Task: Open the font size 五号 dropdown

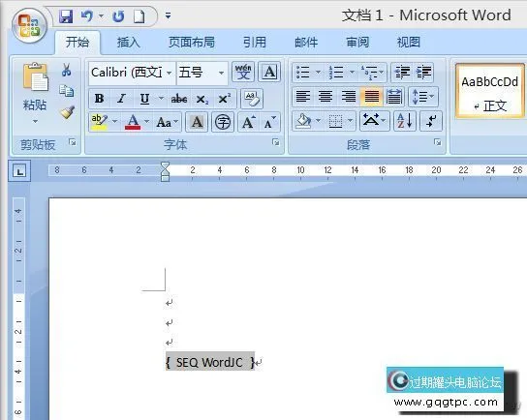Action: click(x=221, y=73)
